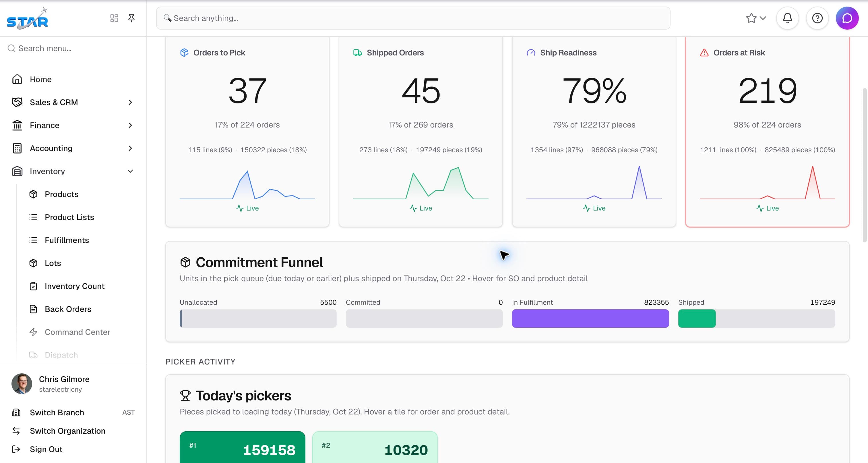Click Switch Organization
Screen dimensions: 868x463
pyautogui.click(x=67, y=431)
